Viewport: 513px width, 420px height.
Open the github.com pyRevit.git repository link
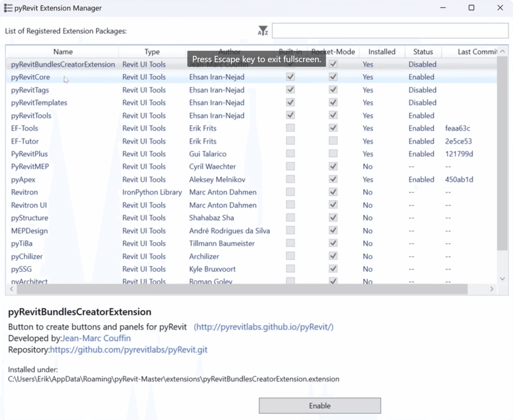tap(129, 349)
